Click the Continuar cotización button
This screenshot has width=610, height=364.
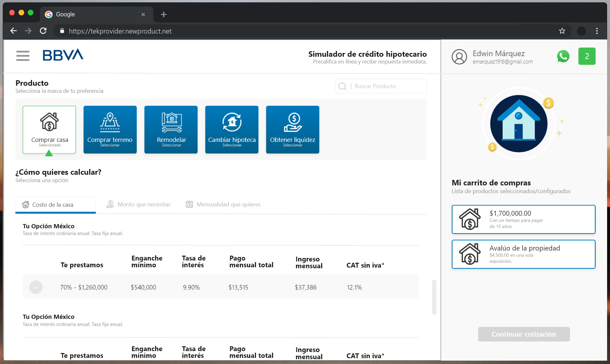coord(524,334)
